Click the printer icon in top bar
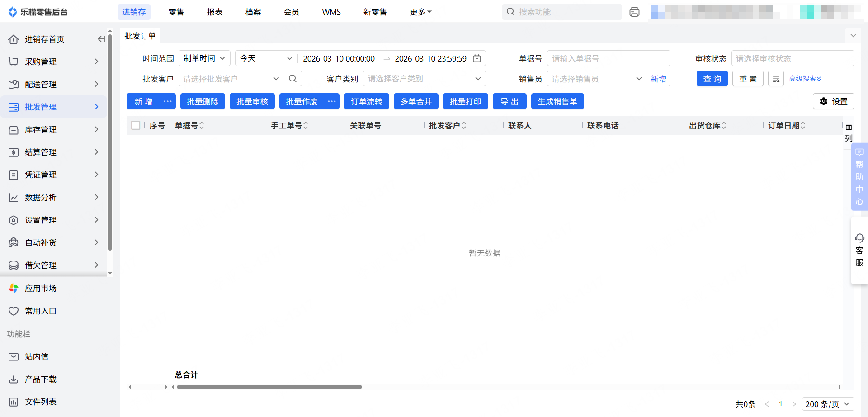This screenshot has height=417, width=868. click(634, 12)
